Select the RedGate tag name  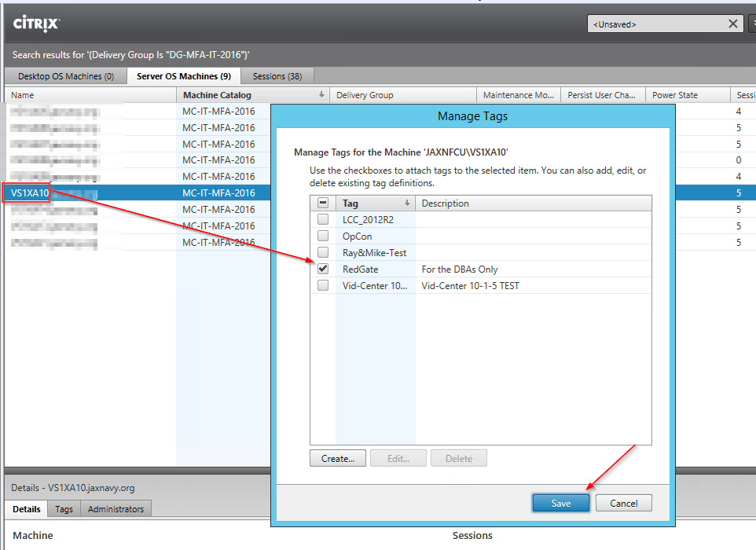[x=360, y=269]
